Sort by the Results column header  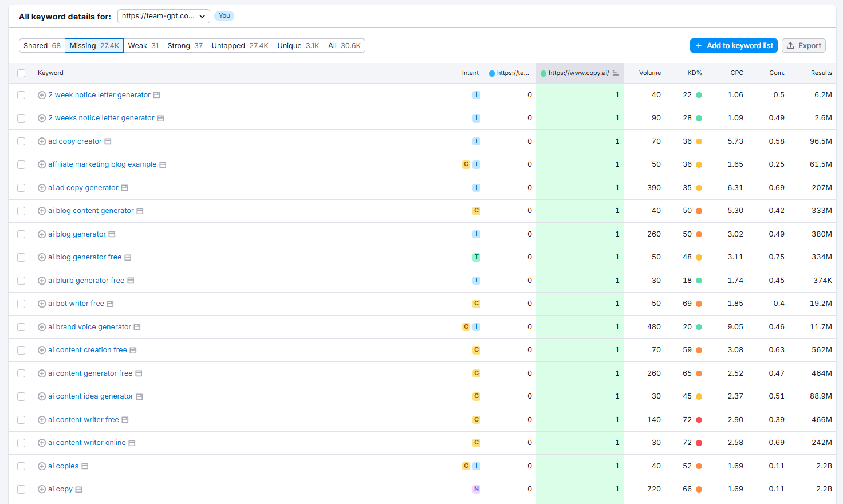coord(821,73)
